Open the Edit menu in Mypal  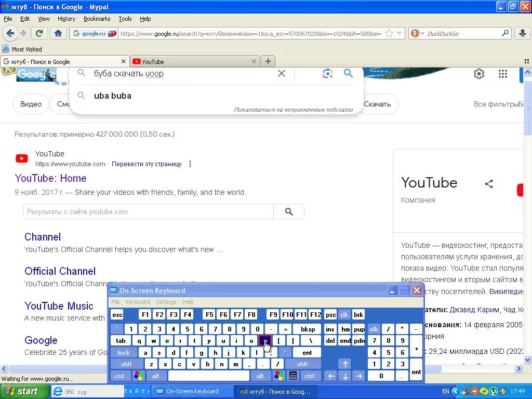click(25, 19)
